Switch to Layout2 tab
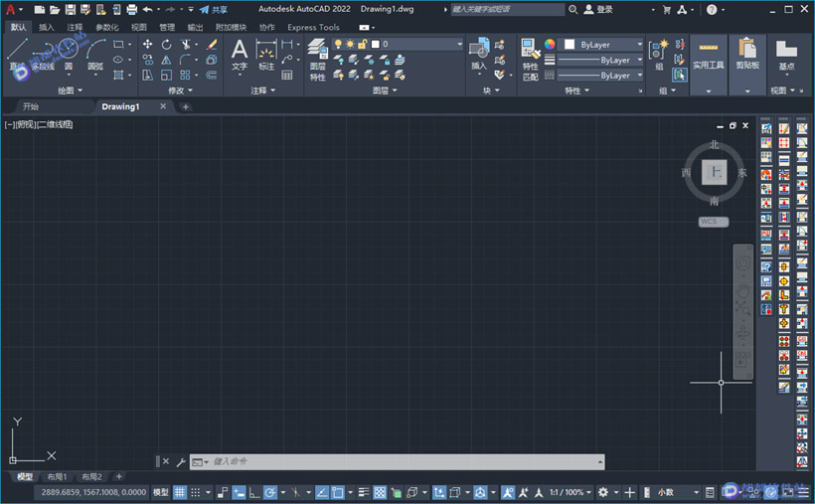Image resolution: width=815 pixels, height=504 pixels. pyautogui.click(x=91, y=477)
